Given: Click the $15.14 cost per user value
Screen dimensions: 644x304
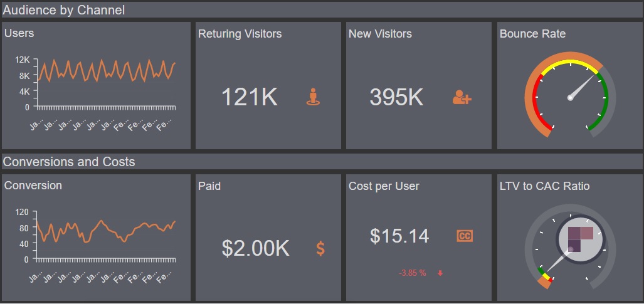Looking at the screenshot, I should 399,236.
